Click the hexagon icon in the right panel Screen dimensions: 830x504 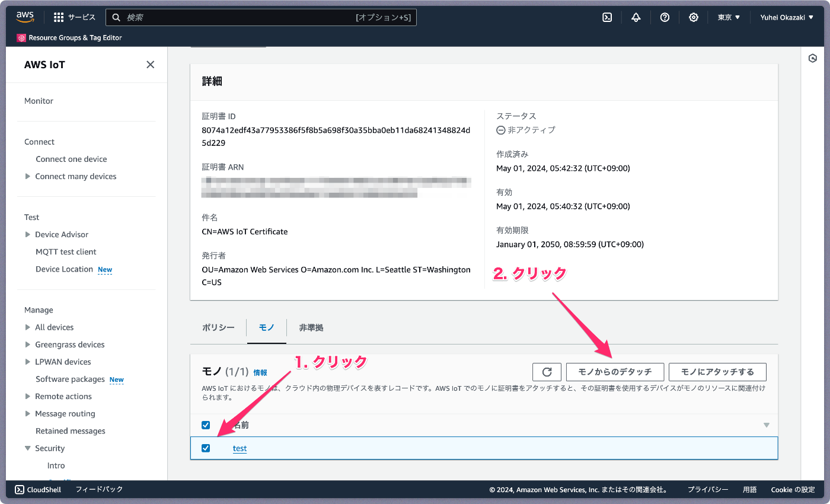813,58
